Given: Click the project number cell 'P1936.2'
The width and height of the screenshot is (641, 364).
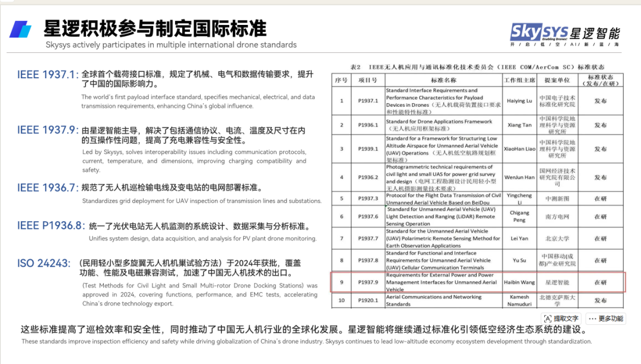Looking at the screenshot, I should [x=368, y=177].
